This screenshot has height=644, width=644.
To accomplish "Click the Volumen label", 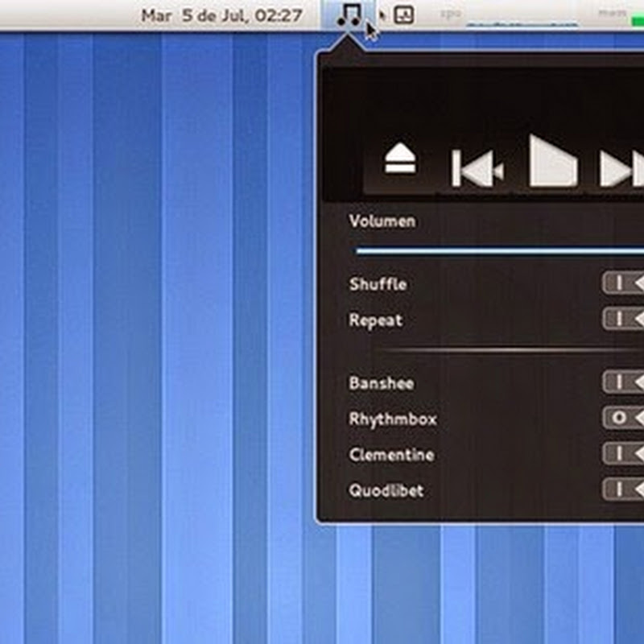I will pyautogui.click(x=382, y=221).
